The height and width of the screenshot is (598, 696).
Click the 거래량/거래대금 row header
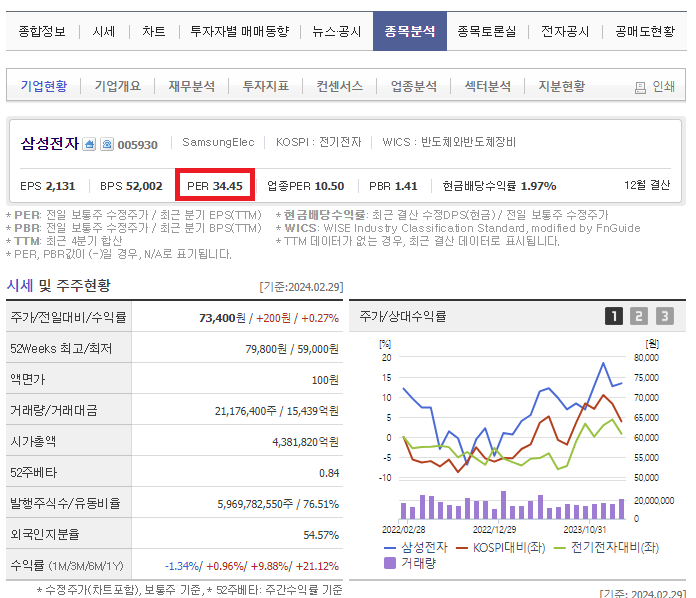pos(68,411)
